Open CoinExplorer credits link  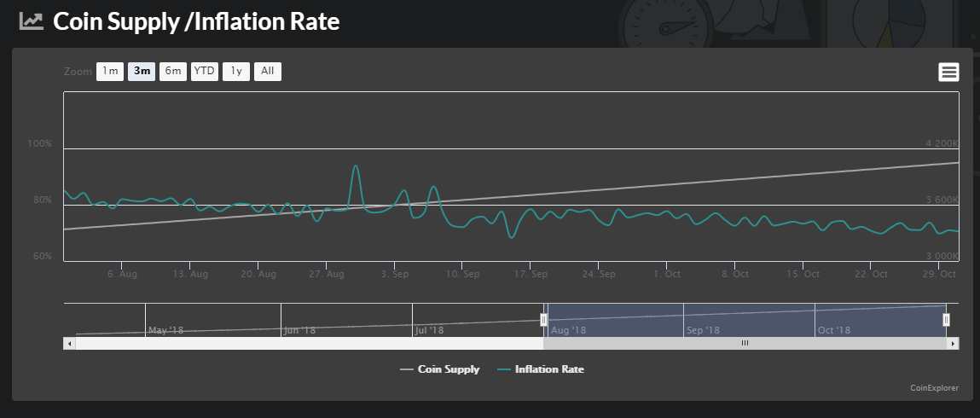point(935,388)
